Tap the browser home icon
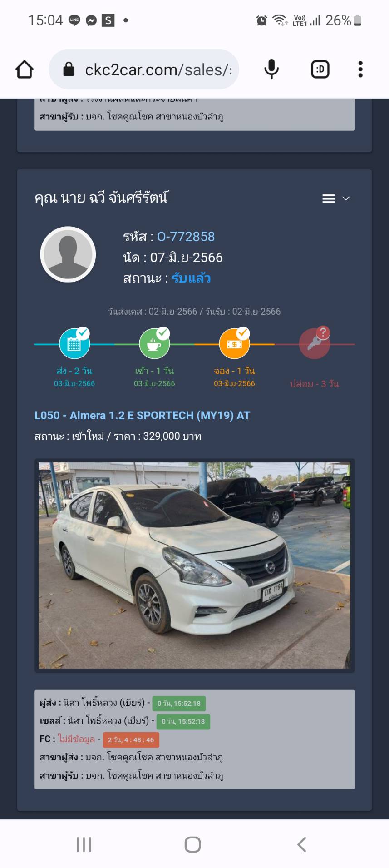The height and width of the screenshot is (868, 389). coord(25,69)
